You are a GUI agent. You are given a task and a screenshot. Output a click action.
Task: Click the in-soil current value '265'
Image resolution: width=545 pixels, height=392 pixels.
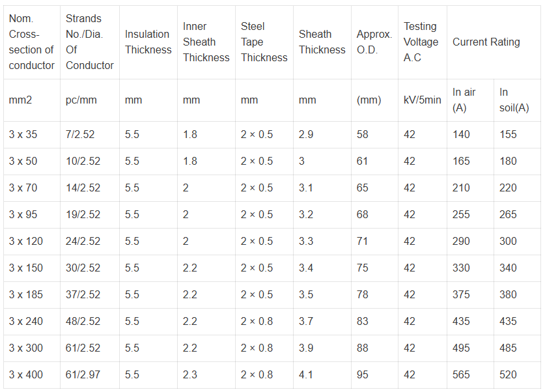(x=508, y=214)
